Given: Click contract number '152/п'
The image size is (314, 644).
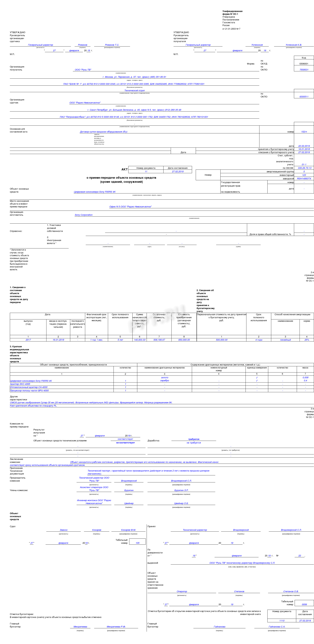Looking at the screenshot, I should tap(304, 132).
